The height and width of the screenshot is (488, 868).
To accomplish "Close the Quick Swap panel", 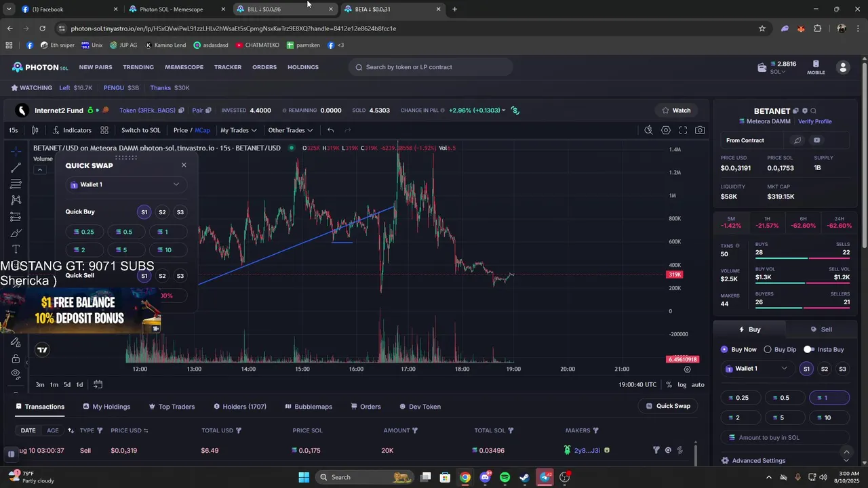I will pyautogui.click(x=184, y=165).
